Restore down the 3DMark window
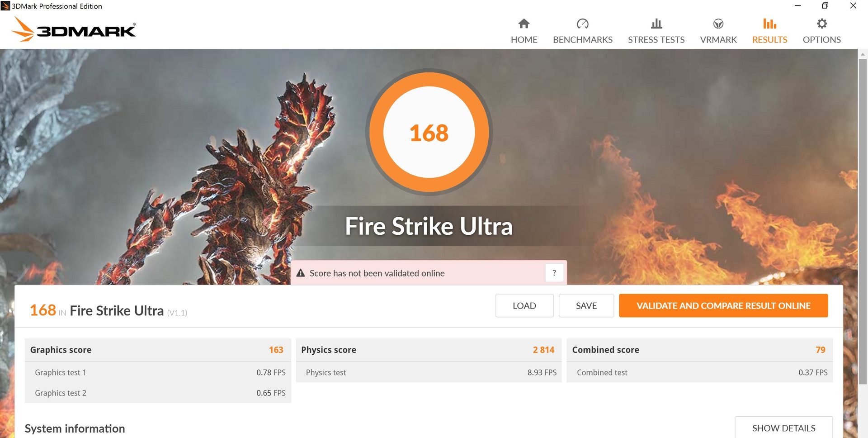Viewport: 868px width, 438px height. (x=825, y=5)
